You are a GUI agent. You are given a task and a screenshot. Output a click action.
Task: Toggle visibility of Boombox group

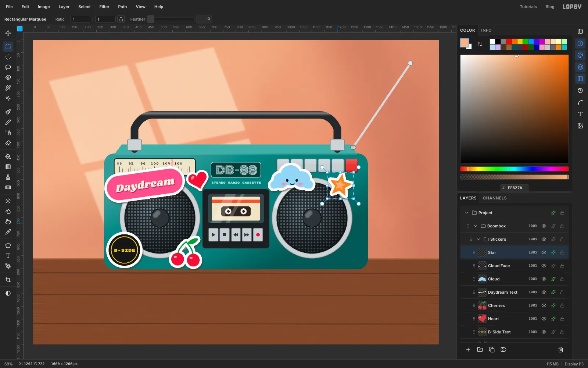click(544, 226)
